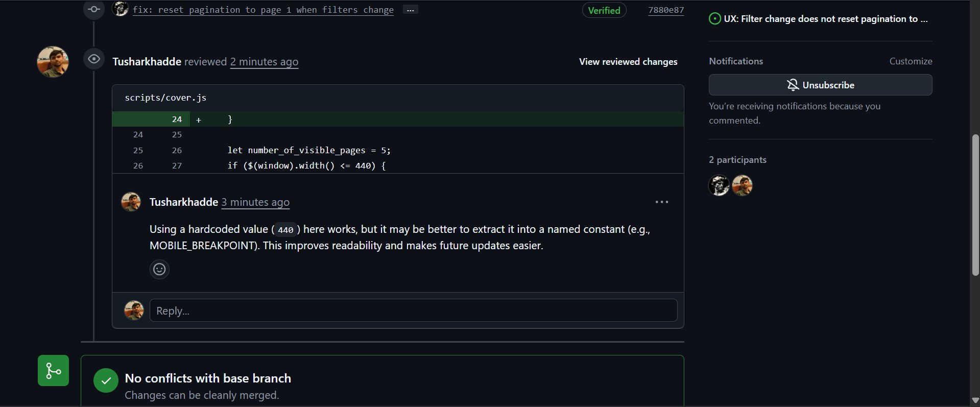Open the pagination fix commit message link
This screenshot has width=980, height=407.
pos(263,10)
